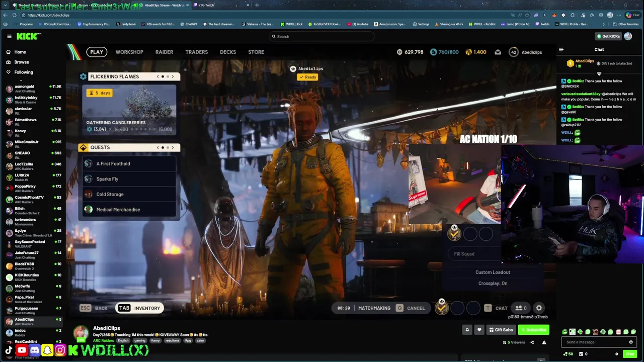The height and width of the screenshot is (362, 644).
Task: Click the Gift Subs button
Action: point(501,330)
